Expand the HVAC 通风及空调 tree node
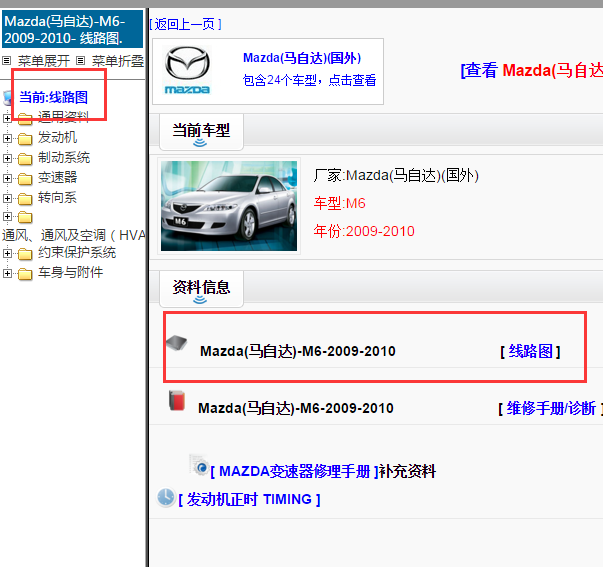This screenshot has width=603, height=567. click(7, 217)
